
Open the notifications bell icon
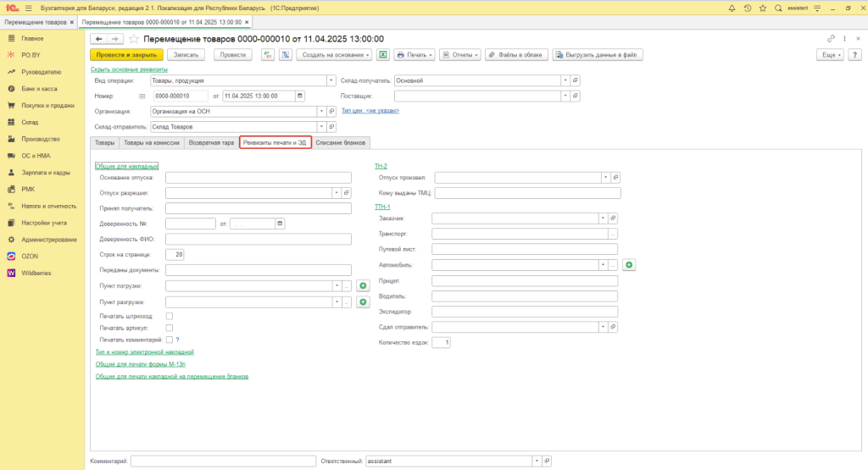[x=732, y=8]
